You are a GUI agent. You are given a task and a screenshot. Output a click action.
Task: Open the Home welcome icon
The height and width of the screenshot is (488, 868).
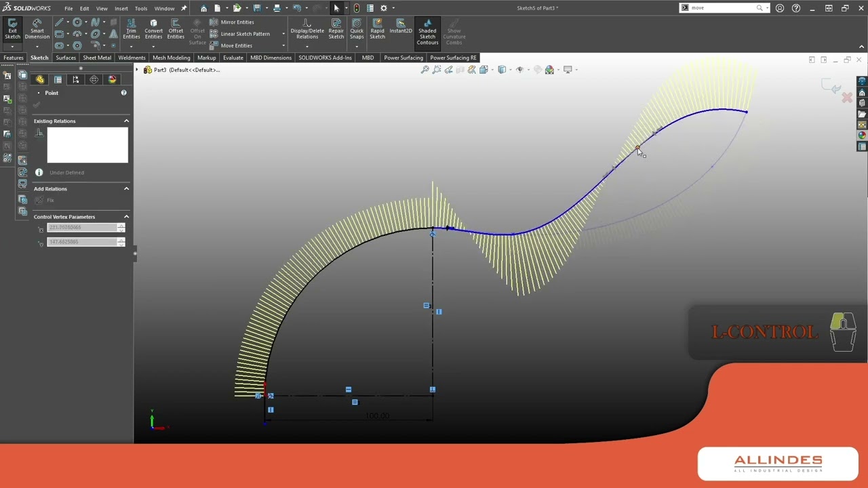point(203,8)
